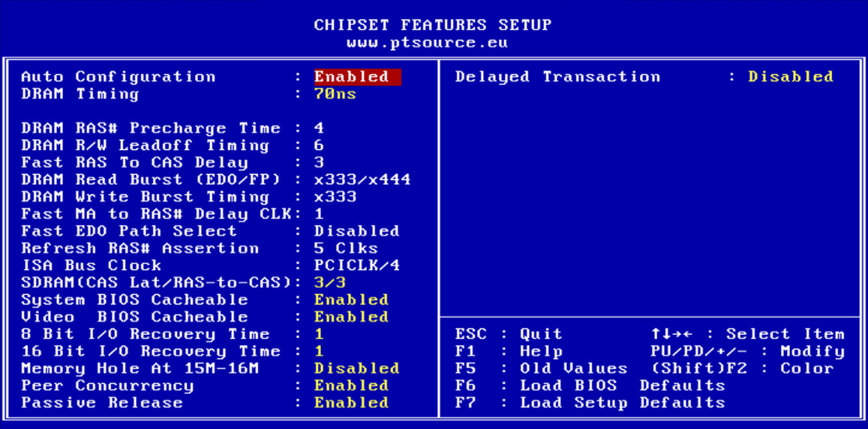Toggle the Peer Concurrency Enabled value

[351, 385]
